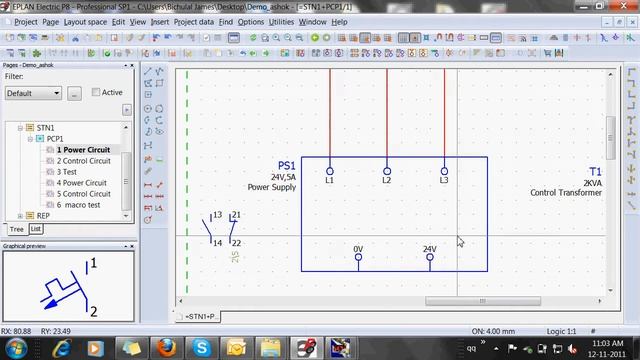Open the Insert menu
This screenshot has width=640, height=360.
160,22
